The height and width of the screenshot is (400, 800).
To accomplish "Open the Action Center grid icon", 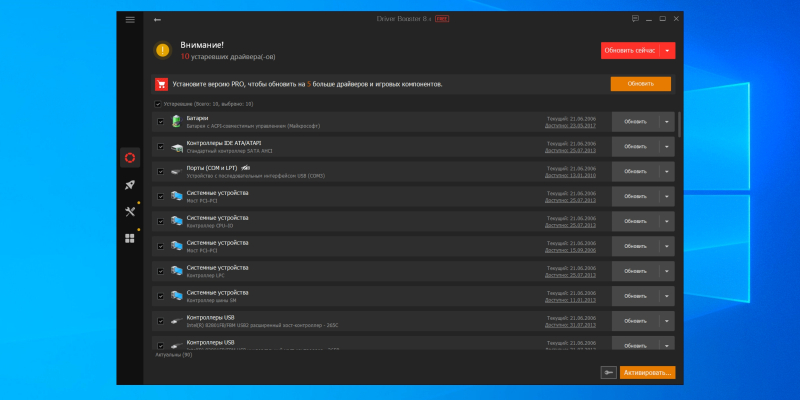I will click(129, 238).
